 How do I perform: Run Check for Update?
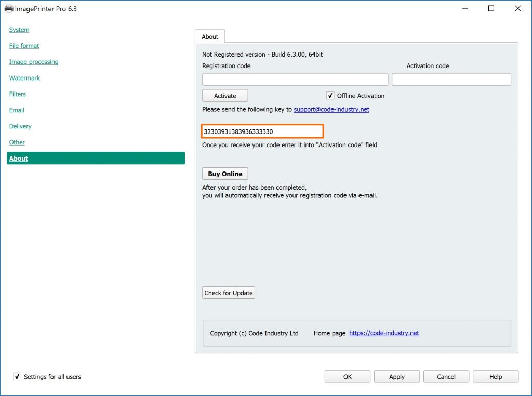click(229, 293)
